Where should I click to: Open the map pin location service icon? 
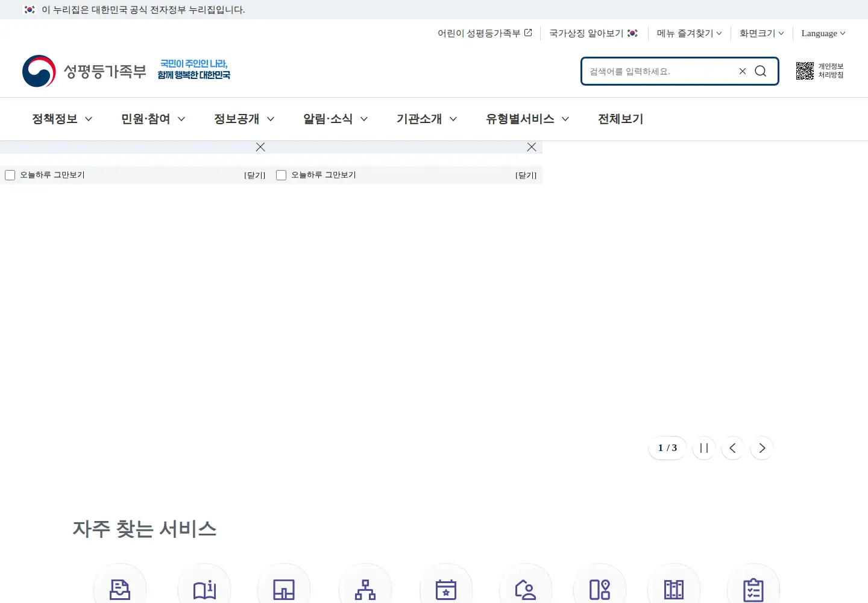point(600,589)
